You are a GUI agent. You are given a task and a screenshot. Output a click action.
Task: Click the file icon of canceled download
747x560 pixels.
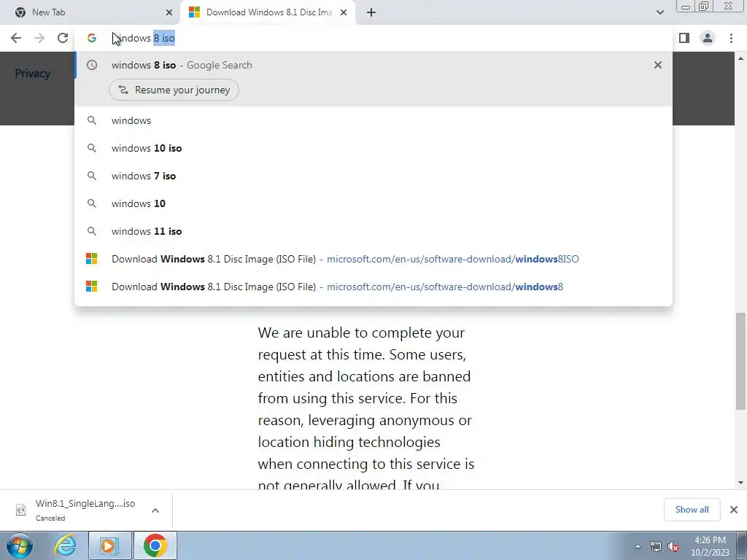tap(20, 510)
